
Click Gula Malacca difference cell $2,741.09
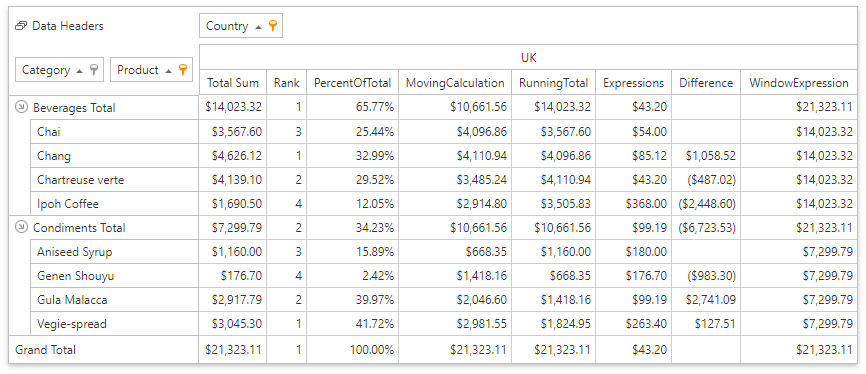click(x=706, y=300)
